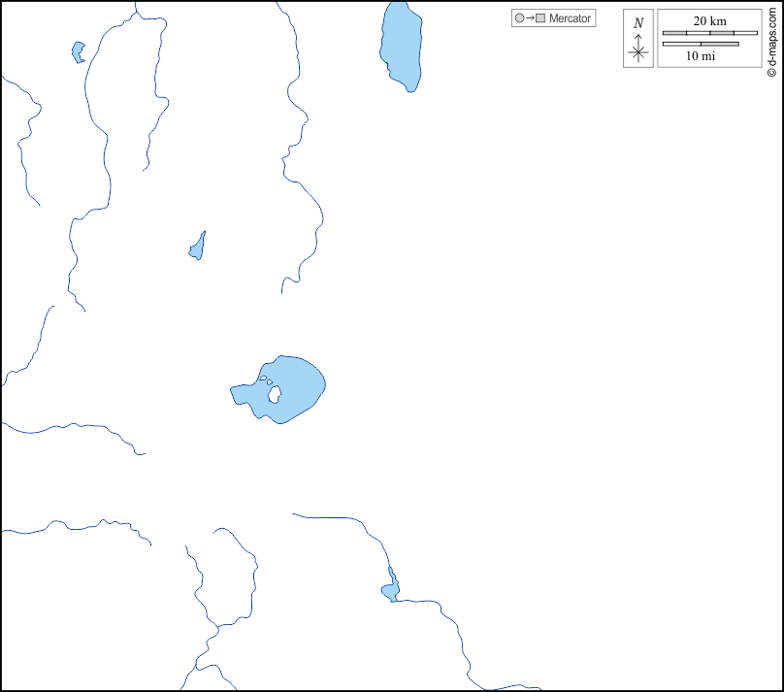Click the circle symbol in the Mercator box
The image size is (784, 692).
pyautogui.click(x=519, y=18)
